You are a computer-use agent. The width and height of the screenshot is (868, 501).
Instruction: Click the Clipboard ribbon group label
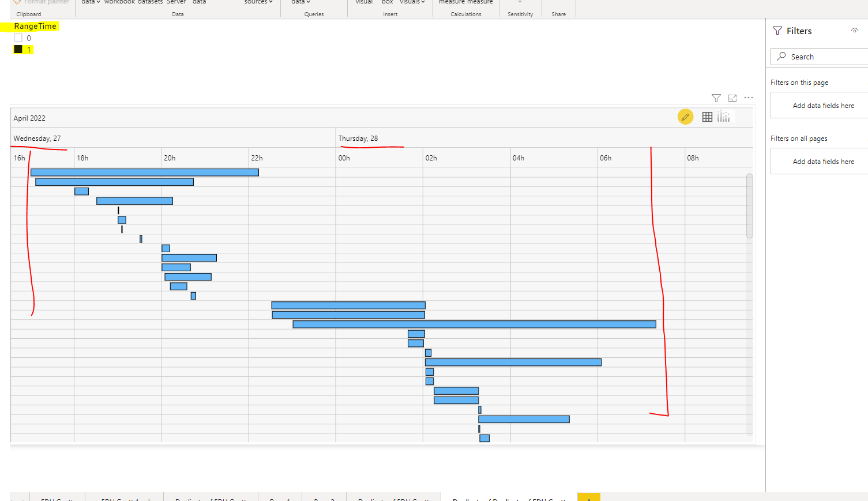(29, 14)
